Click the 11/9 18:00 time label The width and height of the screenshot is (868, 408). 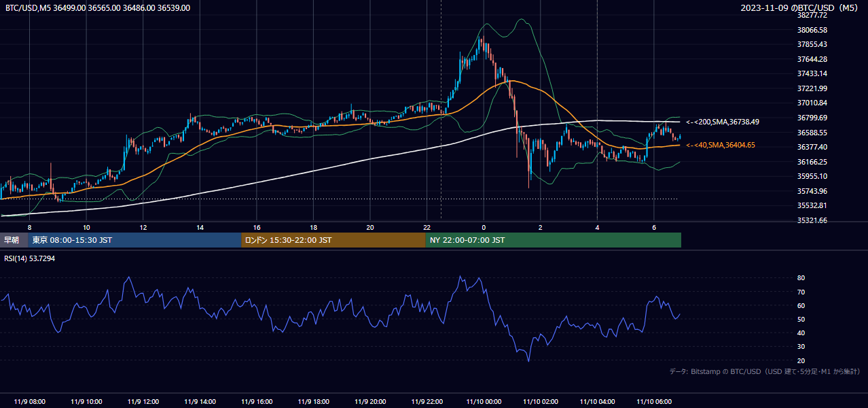pyautogui.click(x=313, y=401)
